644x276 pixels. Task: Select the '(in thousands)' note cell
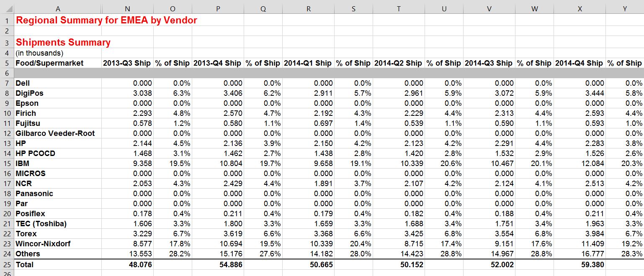pyautogui.click(x=39, y=53)
